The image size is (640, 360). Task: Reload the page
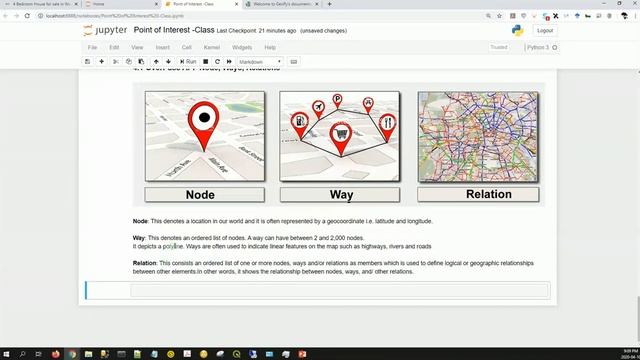coord(27,16)
